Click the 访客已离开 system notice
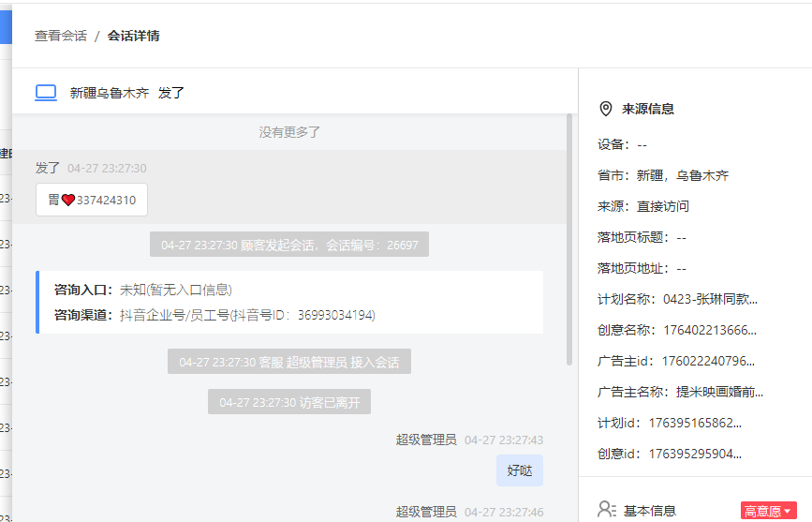This screenshot has height=522, width=812. 289,402
